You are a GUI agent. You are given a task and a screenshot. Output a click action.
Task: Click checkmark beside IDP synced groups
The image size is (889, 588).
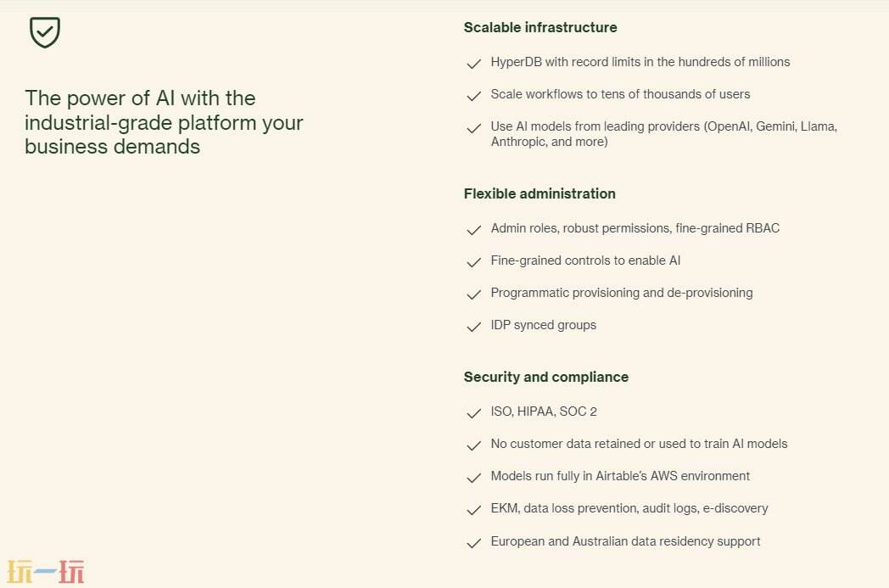pyautogui.click(x=474, y=327)
